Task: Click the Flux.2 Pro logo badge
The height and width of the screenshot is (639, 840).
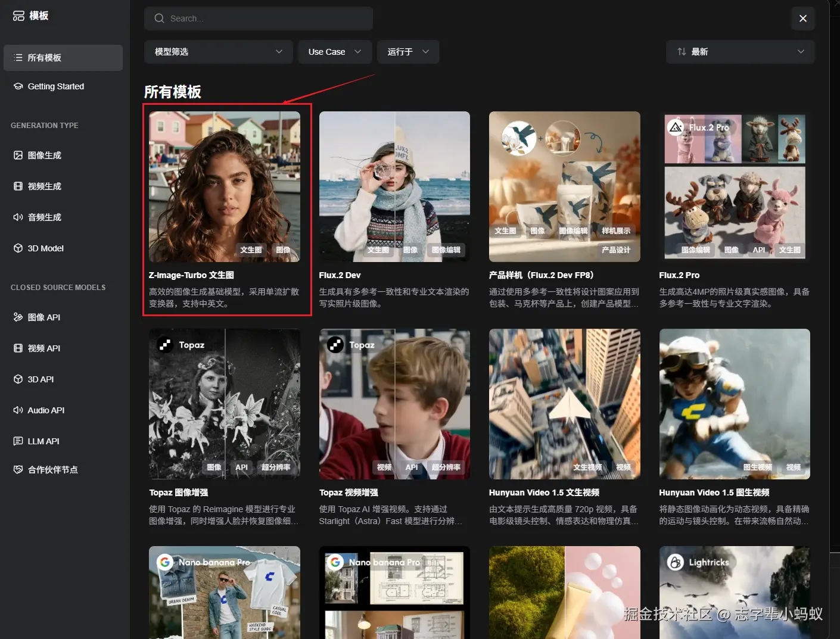Action: 676,127
